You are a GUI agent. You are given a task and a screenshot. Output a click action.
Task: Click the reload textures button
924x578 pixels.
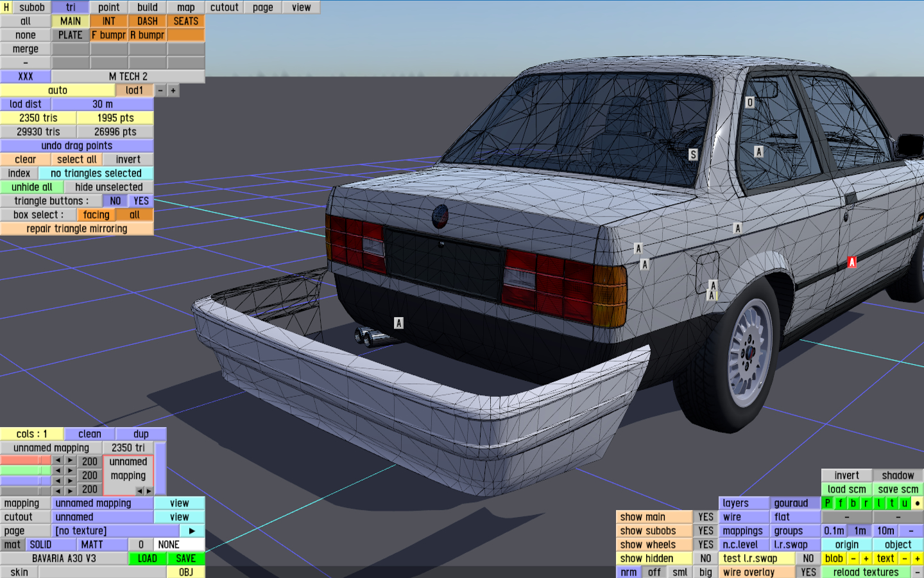coord(866,572)
